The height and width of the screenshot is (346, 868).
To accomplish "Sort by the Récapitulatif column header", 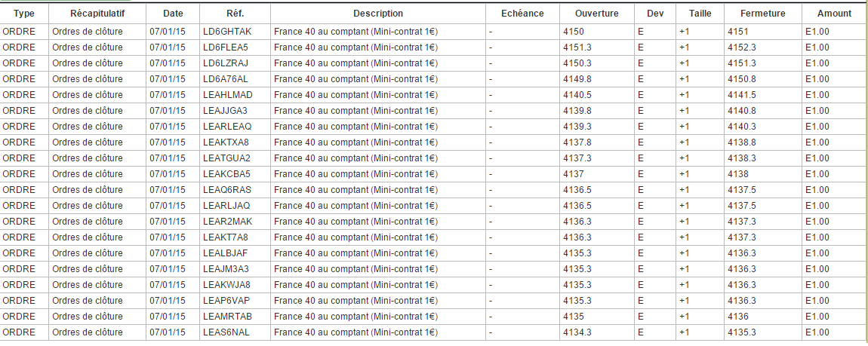I will tap(97, 14).
